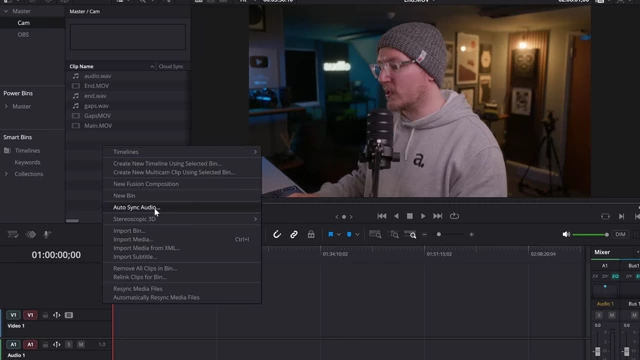
Task: Jump to first frame in viewer transport
Action: tap(382, 216)
